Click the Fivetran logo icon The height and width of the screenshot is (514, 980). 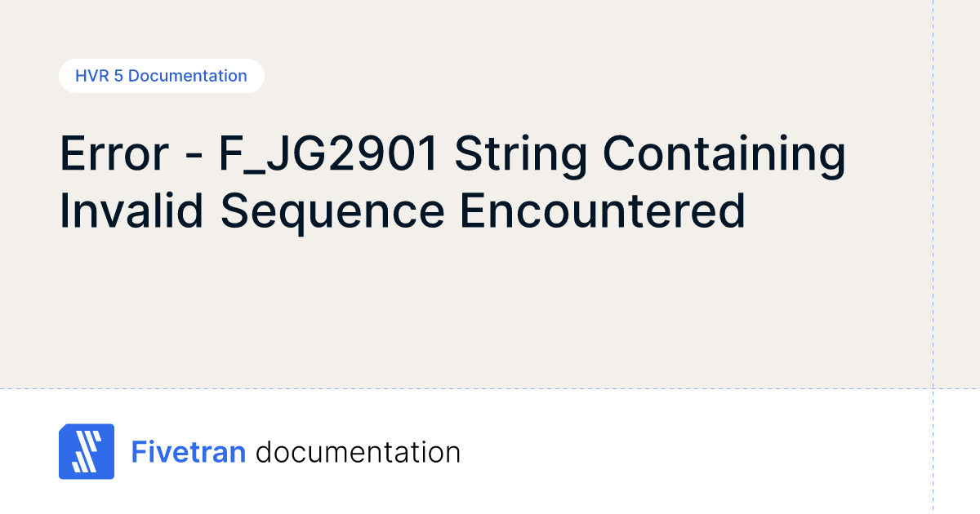point(87,451)
